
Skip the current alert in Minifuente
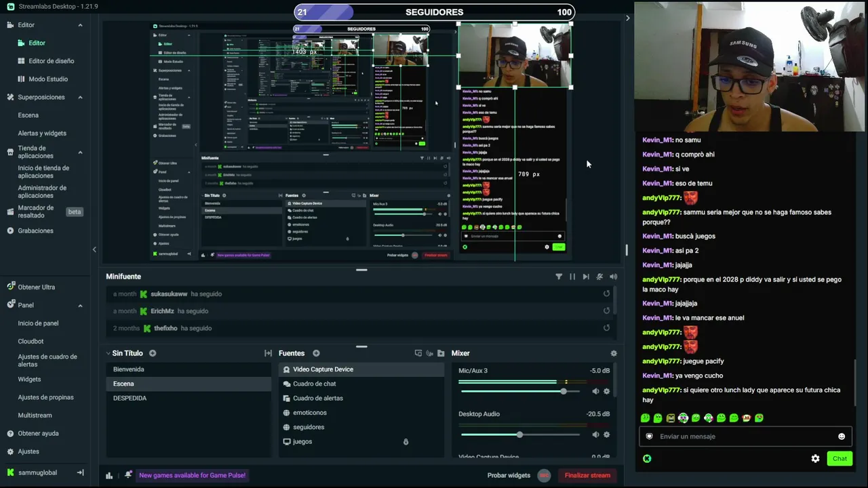coord(586,277)
